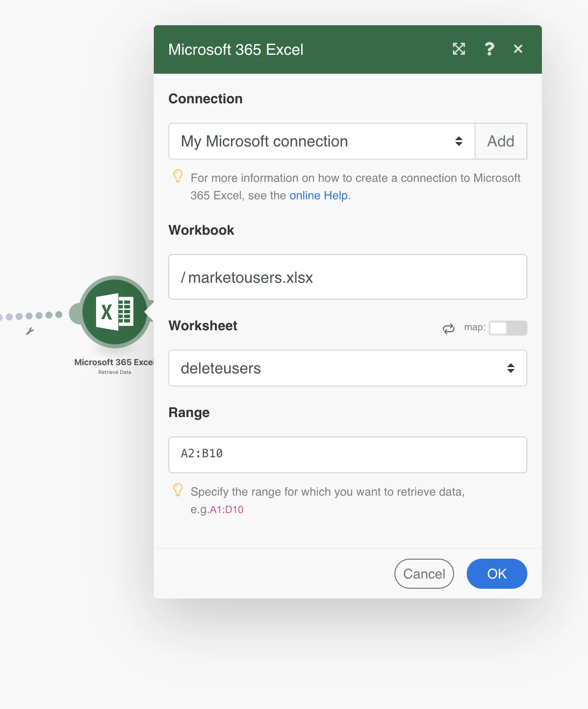The width and height of the screenshot is (588, 709).
Task: Click the Workbook section heading
Action: click(x=201, y=230)
